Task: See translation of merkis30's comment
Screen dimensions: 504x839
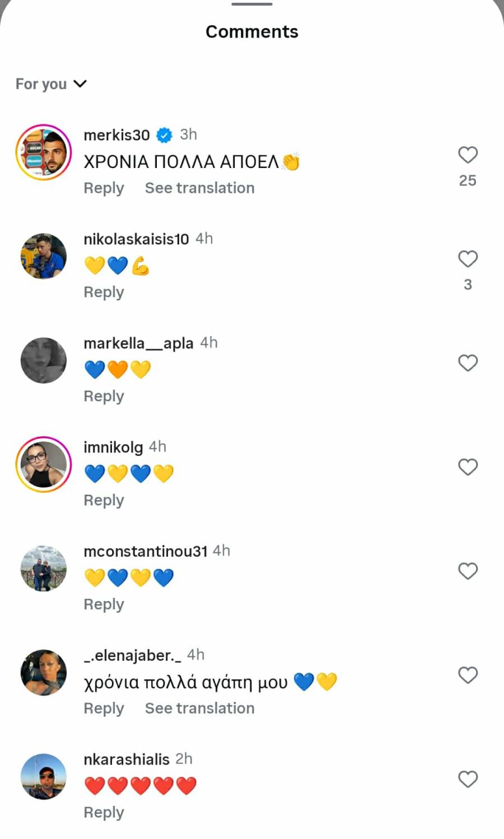Action: pos(199,188)
